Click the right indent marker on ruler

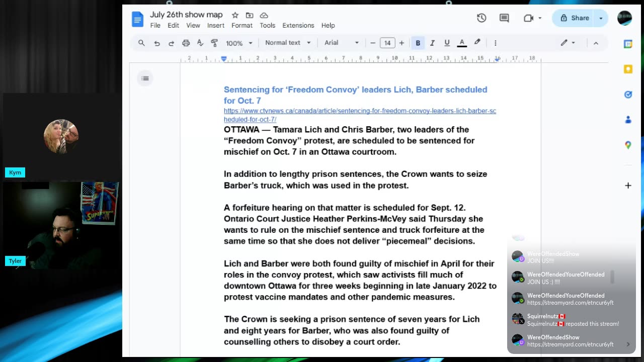(x=497, y=59)
